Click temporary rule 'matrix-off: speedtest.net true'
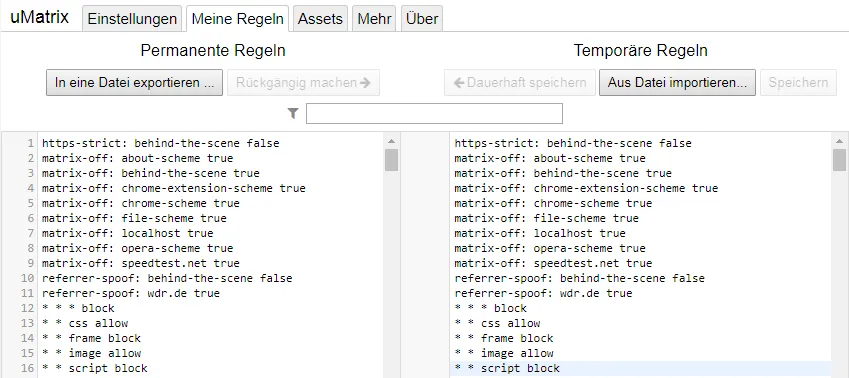The image size is (849, 378). pyautogui.click(x=552, y=263)
